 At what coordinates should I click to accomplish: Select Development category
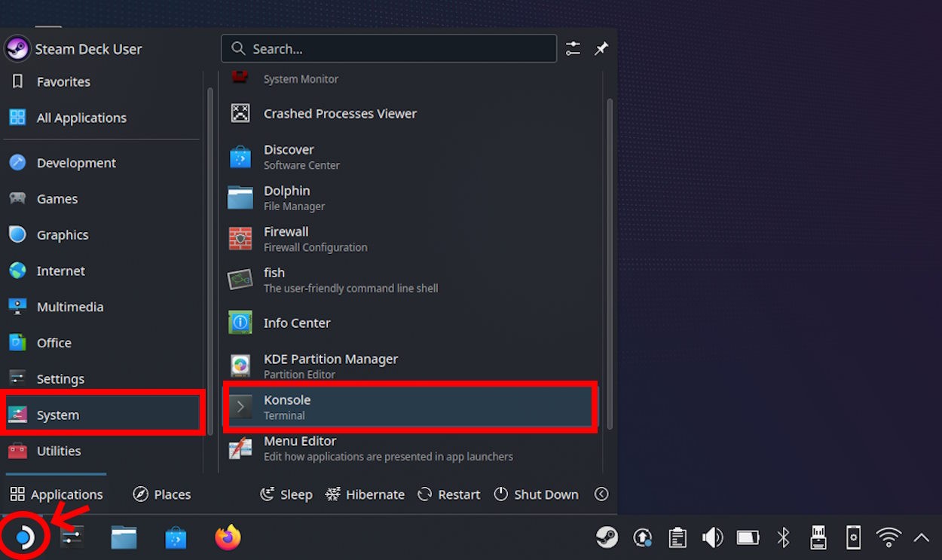click(x=102, y=163)
